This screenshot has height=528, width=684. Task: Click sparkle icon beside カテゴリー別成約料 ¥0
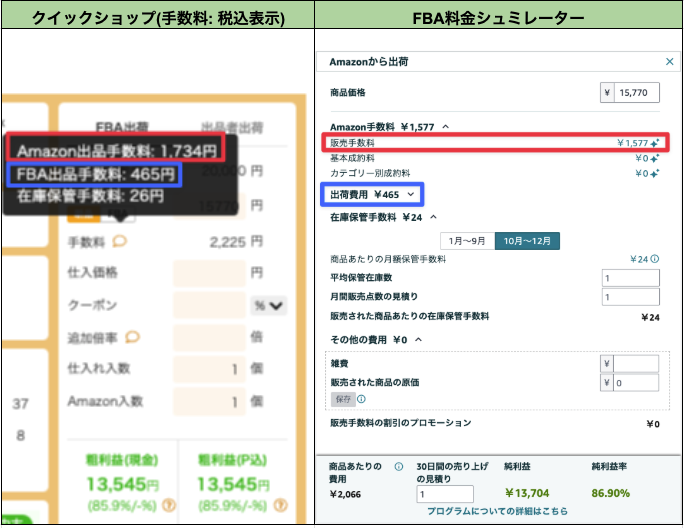pyautogui.click(x=656, y=173)
